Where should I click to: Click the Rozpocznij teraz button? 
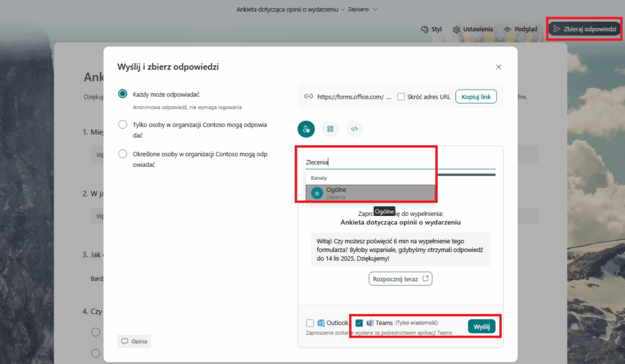point(400,279)
